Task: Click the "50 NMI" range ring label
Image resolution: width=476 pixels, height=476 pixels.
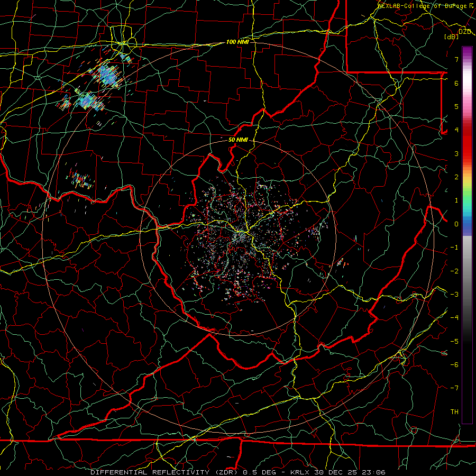Action: pyautogui.click(x=238, y=140)
